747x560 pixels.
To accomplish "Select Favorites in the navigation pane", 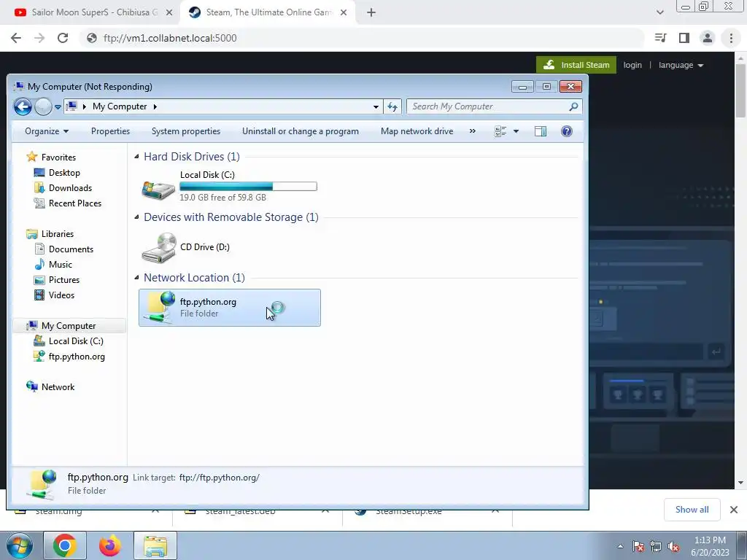I will tap(58, 157).
